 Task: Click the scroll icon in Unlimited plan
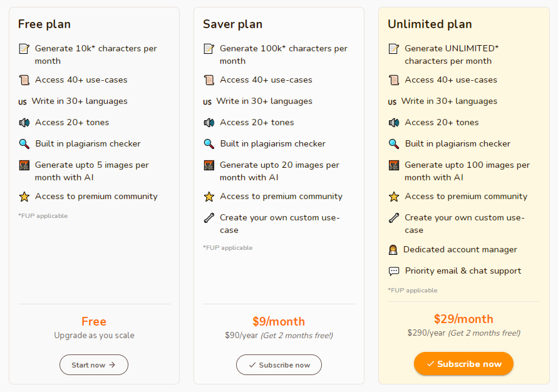pos(393,80)
